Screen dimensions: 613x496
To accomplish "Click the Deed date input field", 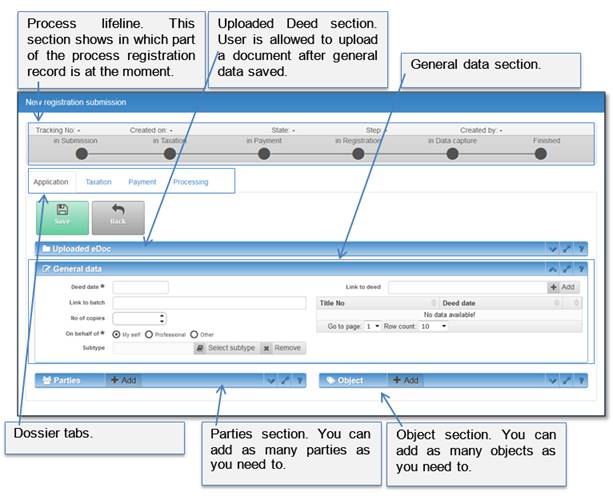I will click(148, 287).
